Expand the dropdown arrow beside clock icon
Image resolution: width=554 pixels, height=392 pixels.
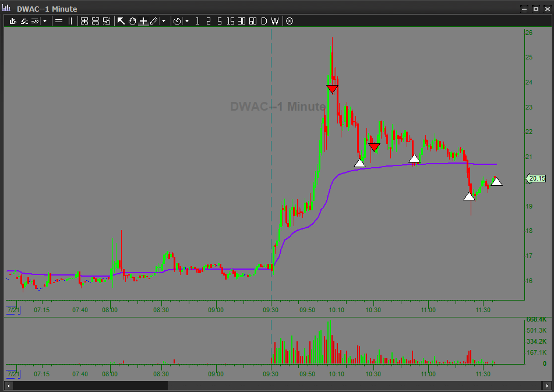point(187,21)
